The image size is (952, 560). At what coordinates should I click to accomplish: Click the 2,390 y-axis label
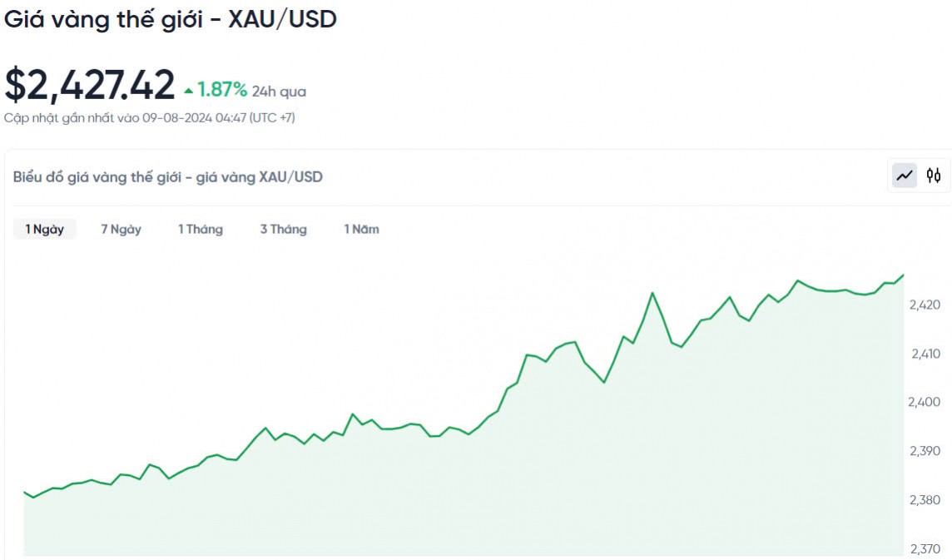coord(925,451)
